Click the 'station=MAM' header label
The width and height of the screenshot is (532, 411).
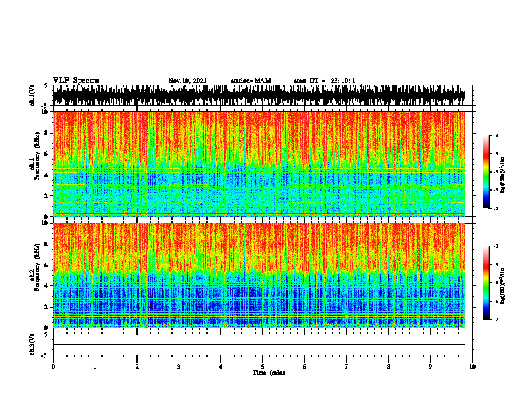[x=251, y=81]
